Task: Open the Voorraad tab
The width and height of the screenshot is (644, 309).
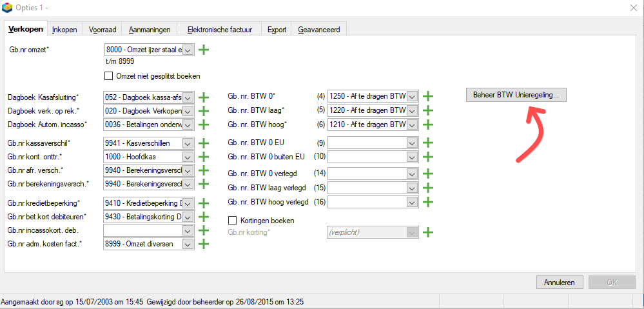Action: coord(102,30)
